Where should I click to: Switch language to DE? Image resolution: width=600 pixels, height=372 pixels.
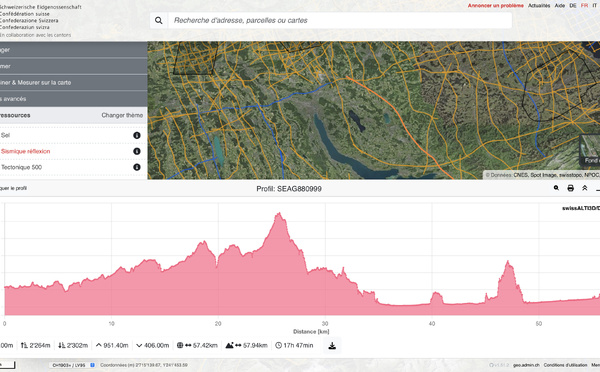[573, 6]
